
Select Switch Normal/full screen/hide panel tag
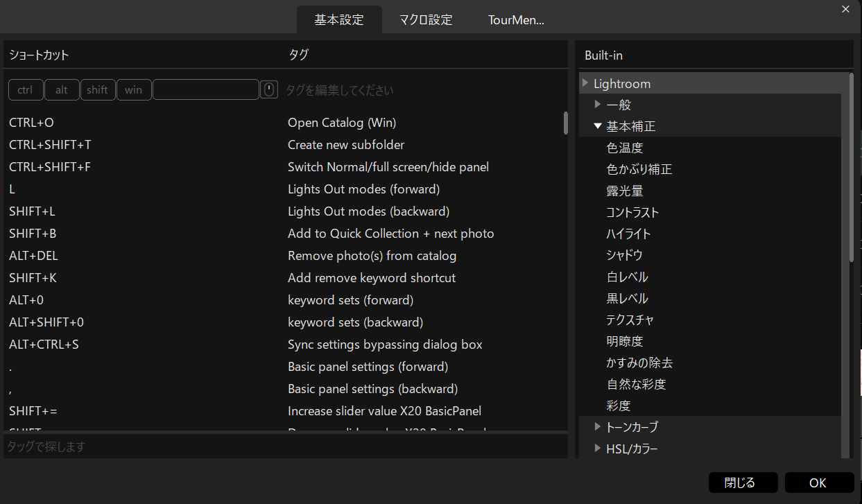(x=388, y=167)
